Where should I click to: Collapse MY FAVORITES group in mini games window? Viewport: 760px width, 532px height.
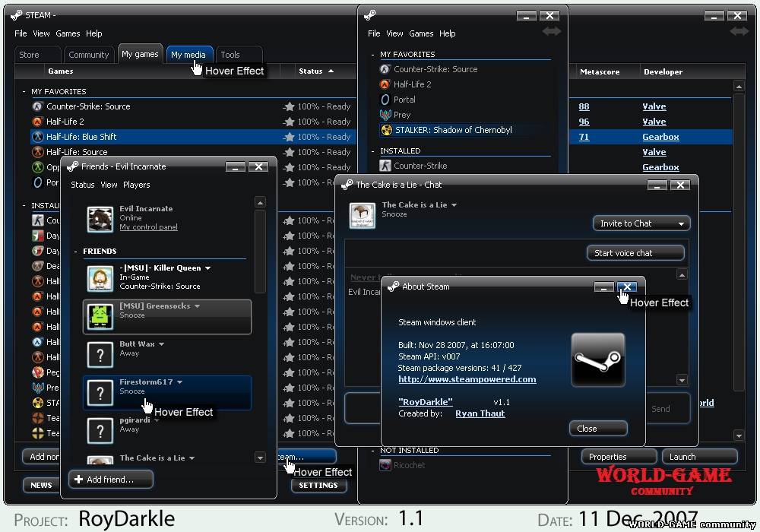pos(372,55)
